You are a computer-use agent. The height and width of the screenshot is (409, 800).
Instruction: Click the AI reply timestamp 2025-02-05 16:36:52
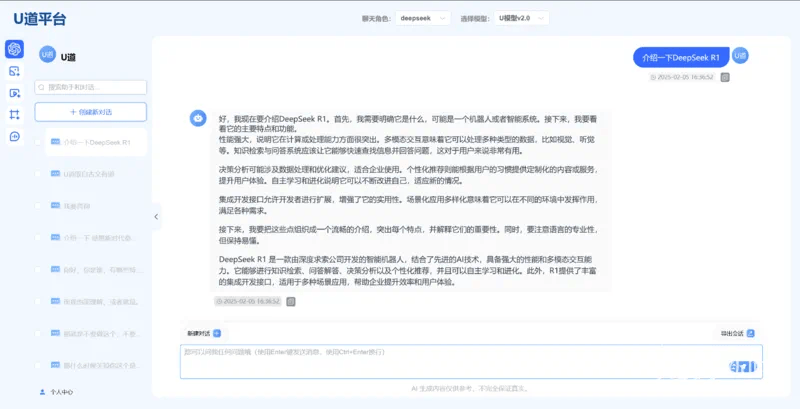pyautogui.click(x=248, y=301)
